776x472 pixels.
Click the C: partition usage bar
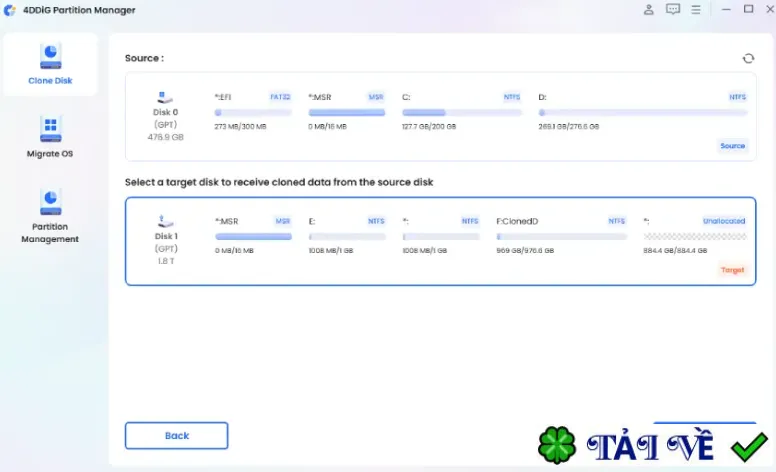pos(462,113)
